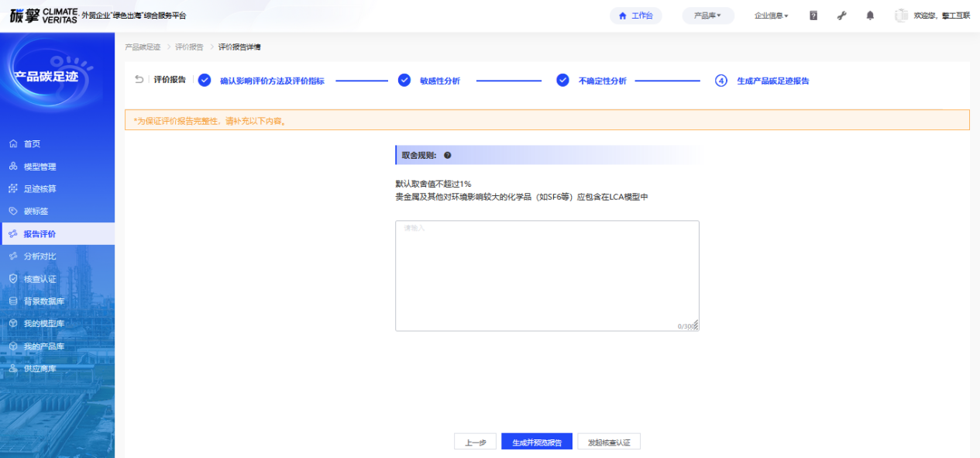
Task: Click the 评价报告 breadcrumb link
Action: pyautogui.click(x=189, y=47)
